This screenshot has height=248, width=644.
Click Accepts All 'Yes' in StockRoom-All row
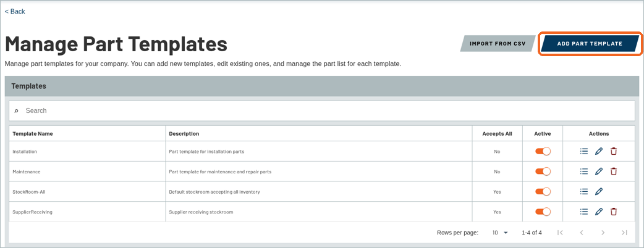click(x=497, y=191)
